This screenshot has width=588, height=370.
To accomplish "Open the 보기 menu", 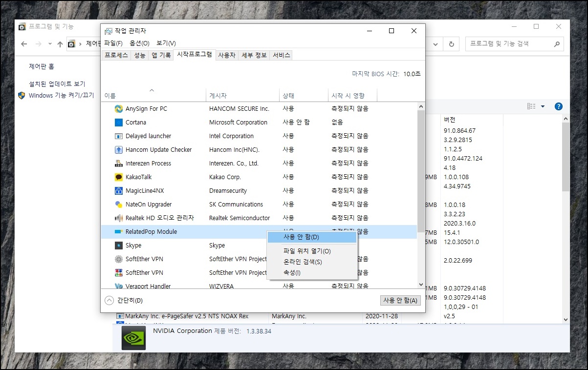I will [x=166, y=43].
